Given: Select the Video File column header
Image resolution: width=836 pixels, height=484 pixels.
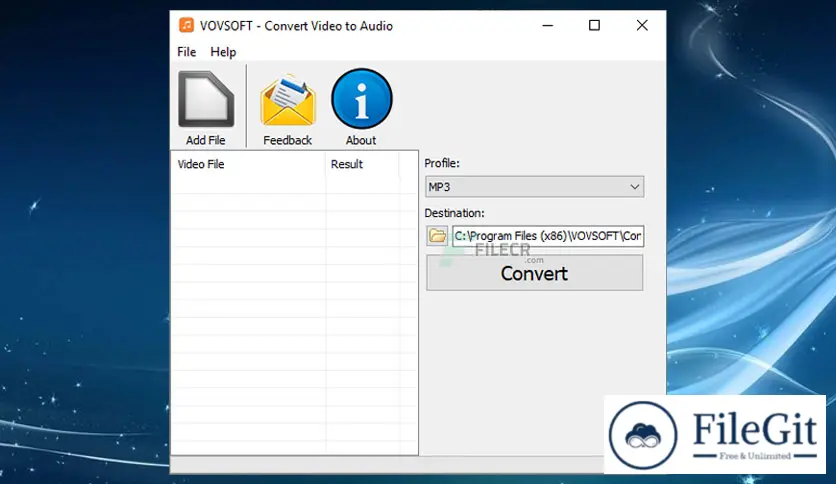Looking at the screenshot, I should coord(248,164).
